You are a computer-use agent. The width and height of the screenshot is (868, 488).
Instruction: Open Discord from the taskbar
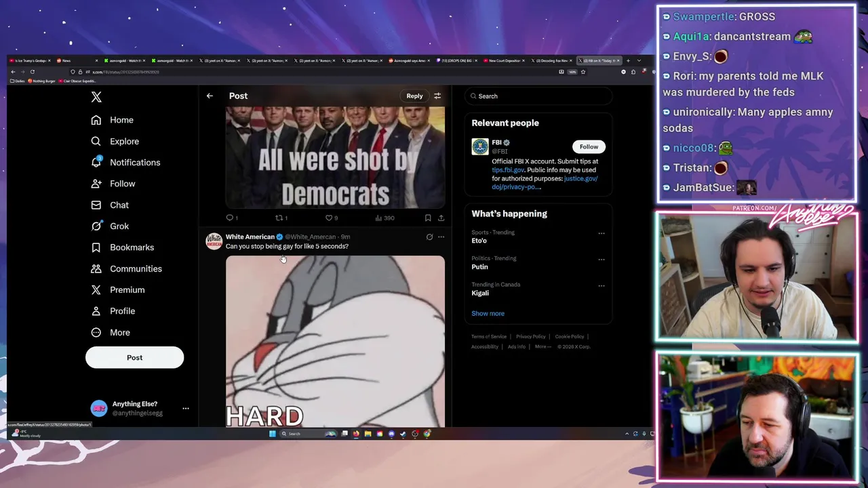tap(391, 434)
